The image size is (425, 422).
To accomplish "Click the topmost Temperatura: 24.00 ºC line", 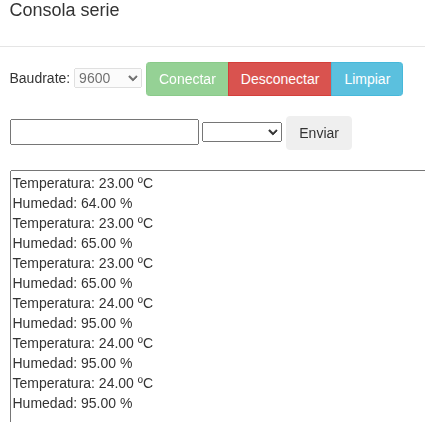I will 83,303.
